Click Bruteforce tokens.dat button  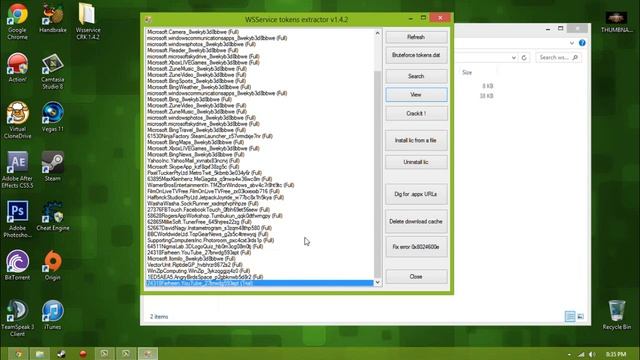[x=416, y=55]
